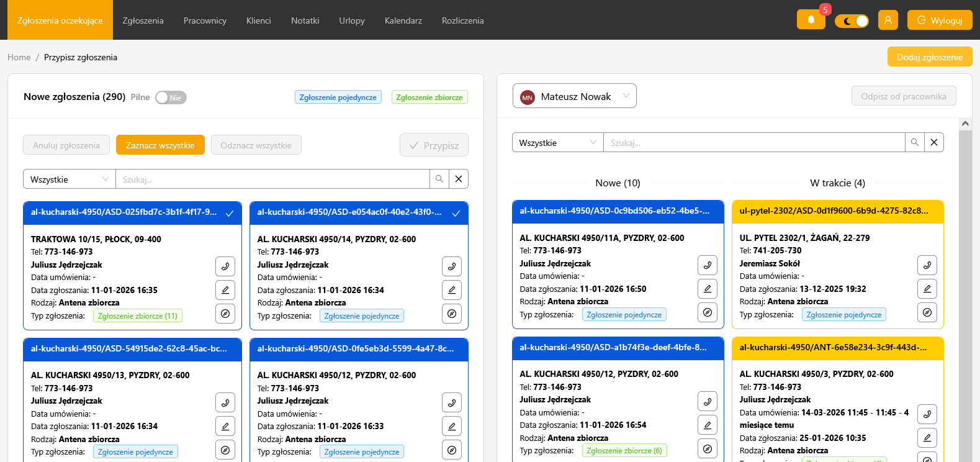Image resolution: width=980 pixels, height=462 pixels.
Task: Click the Przypisz button
Action: 434,145
